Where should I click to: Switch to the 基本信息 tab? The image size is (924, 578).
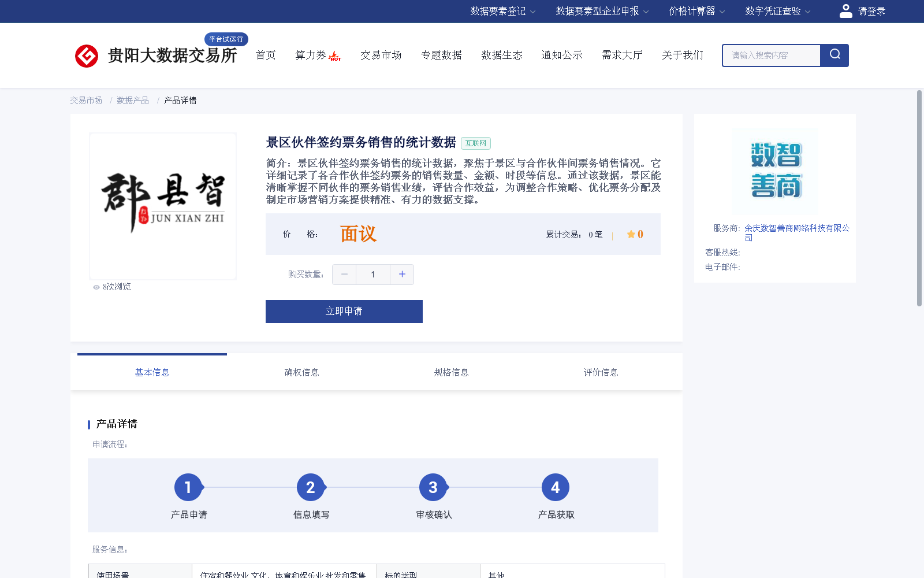pyautogui.click(x=152, y=373)
